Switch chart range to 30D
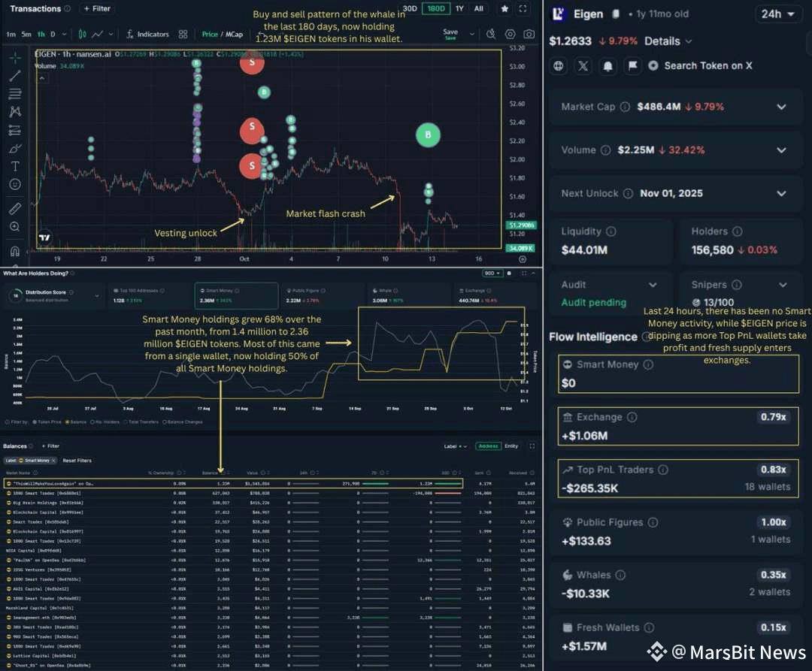 [411, 8]
